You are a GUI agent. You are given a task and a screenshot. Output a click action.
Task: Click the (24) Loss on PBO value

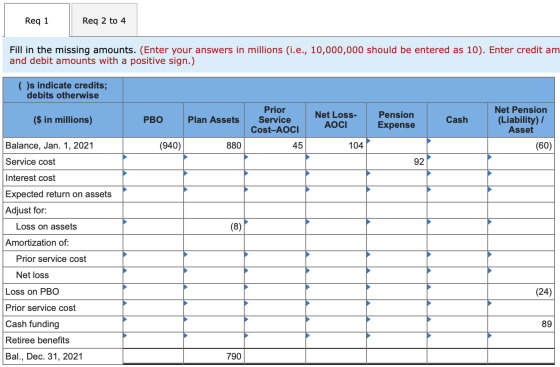click(544, 291)
